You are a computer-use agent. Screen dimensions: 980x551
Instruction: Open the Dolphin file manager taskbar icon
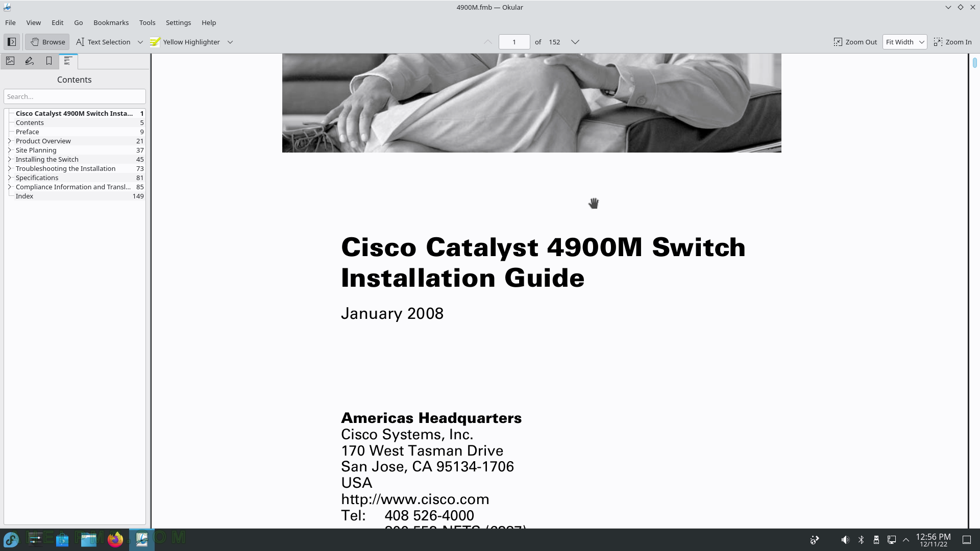[x=89, y=539]
